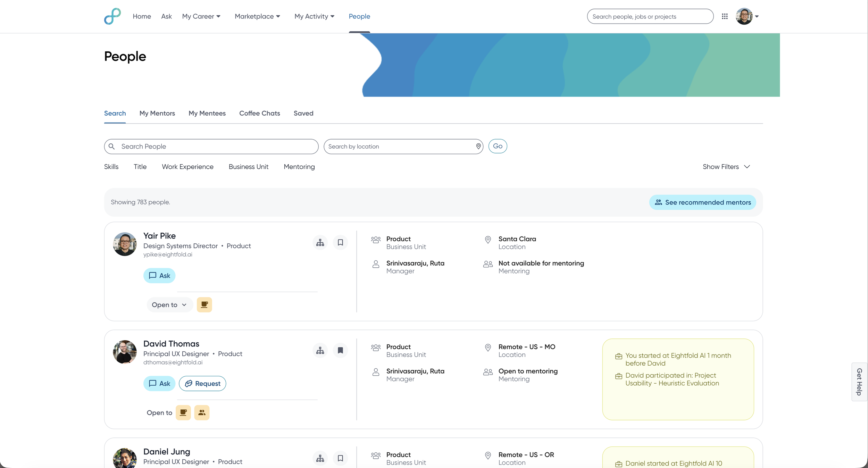View Yair Pike's org chart icon

[320, 243]
